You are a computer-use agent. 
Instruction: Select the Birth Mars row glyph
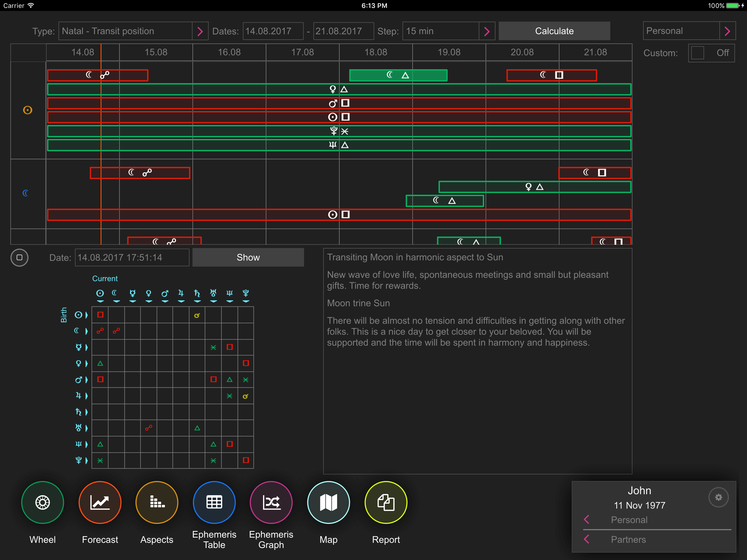point(78,380)
